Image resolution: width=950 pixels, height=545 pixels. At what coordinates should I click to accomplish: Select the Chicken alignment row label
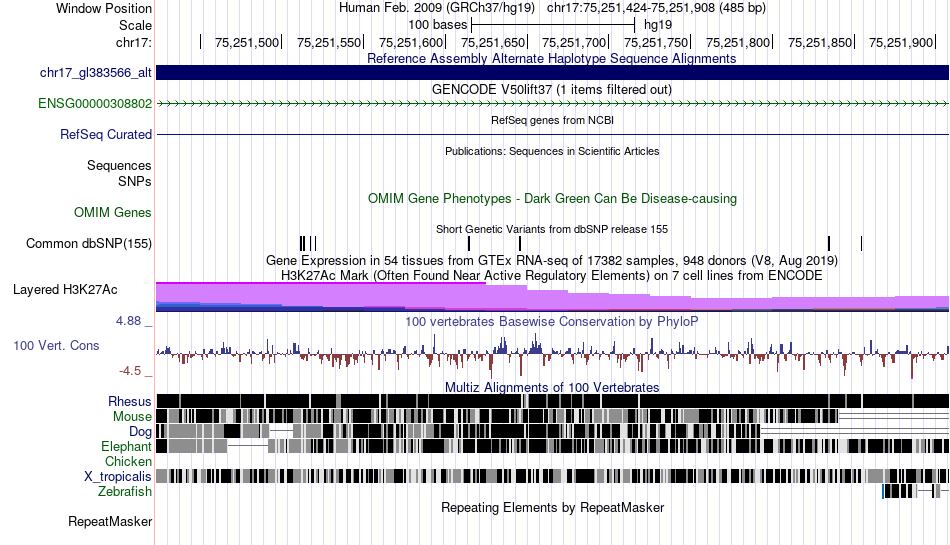(x=128, y=461)
